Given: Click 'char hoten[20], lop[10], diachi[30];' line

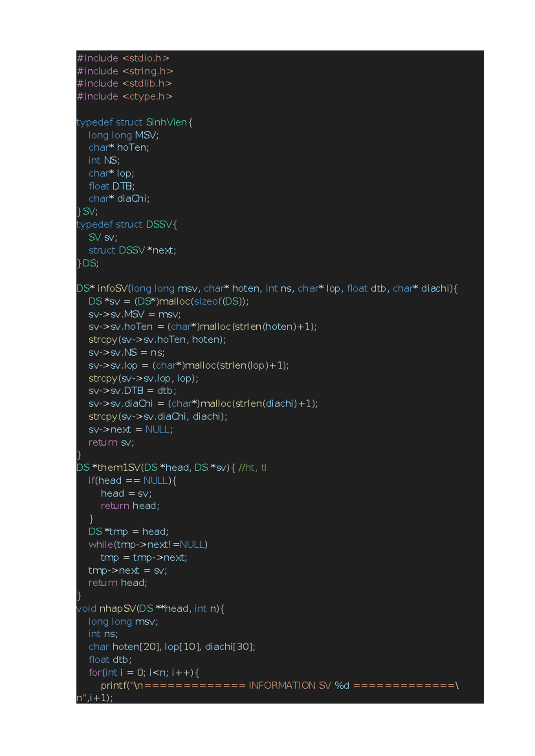Looking at the screenshot, I should coord(172,647).
